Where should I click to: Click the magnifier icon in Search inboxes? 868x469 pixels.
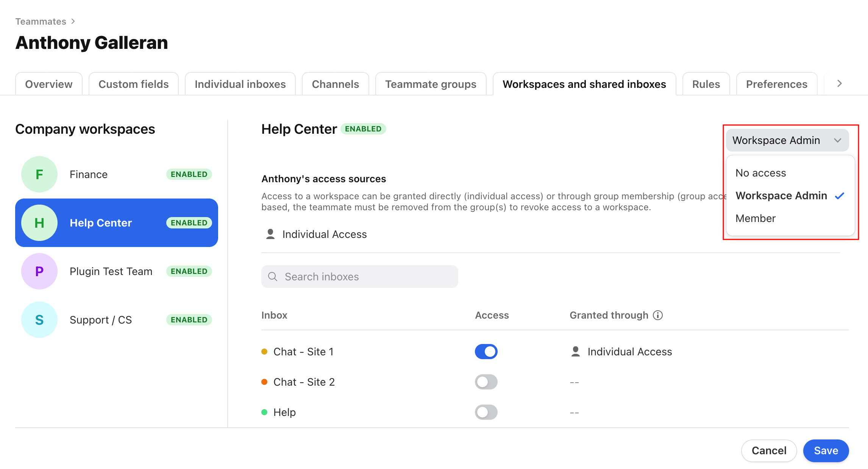273,277
